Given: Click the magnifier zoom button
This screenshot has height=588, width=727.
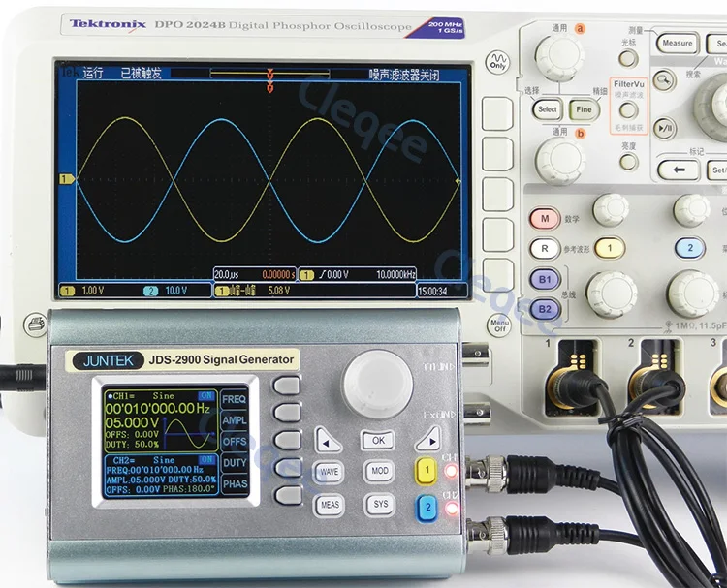Looking at the screenshot, I should pyautogui.click(x=664, y=80).
